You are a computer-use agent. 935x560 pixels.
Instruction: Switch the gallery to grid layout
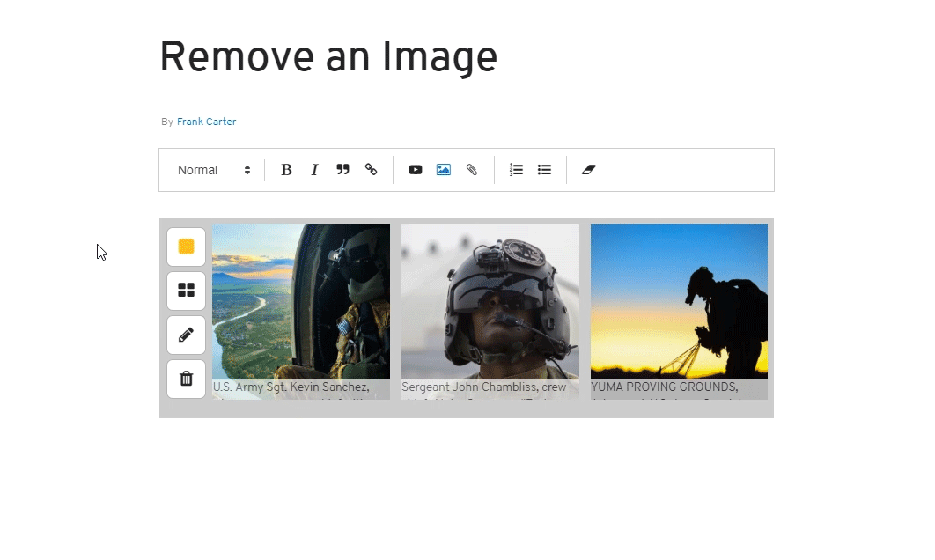tap(186, 291)
